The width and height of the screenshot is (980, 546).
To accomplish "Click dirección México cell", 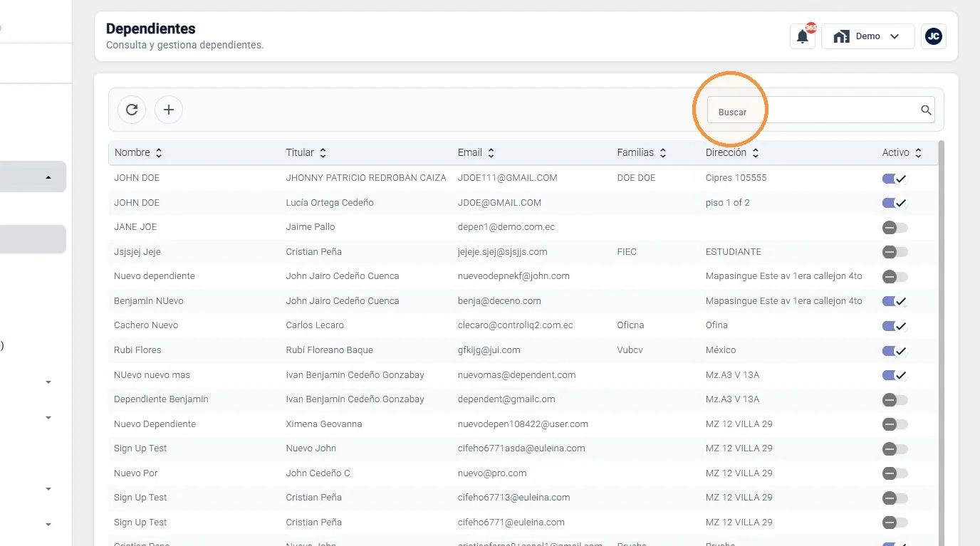I will pyautogui.click(x=721, y=350).
